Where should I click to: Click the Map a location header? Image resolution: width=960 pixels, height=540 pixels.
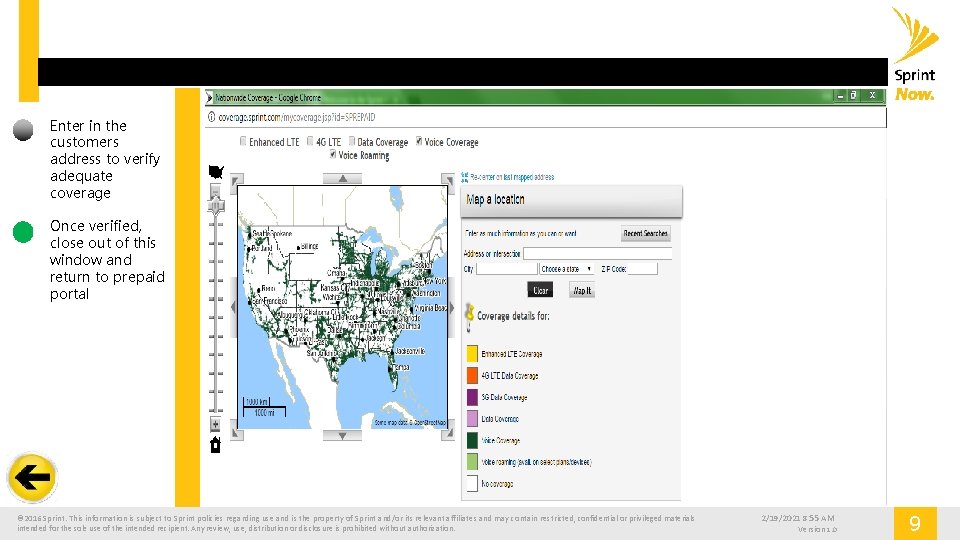point(571,201)
